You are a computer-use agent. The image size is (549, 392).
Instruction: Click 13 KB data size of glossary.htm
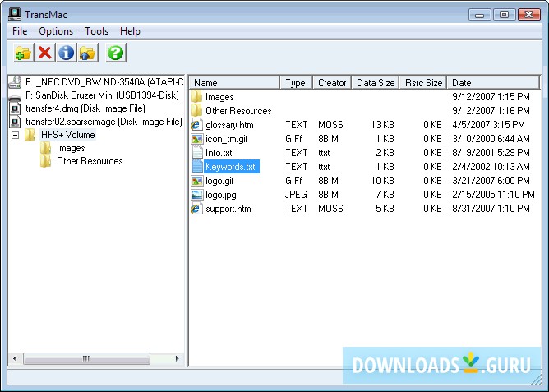coord(382,125)
